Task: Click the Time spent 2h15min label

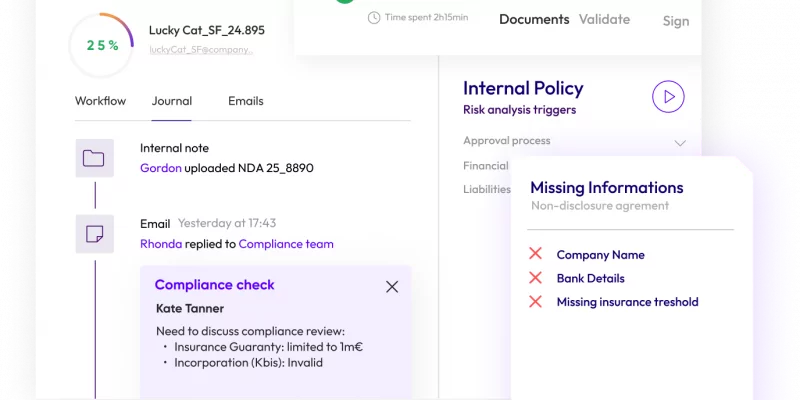Action: point(426,17)
